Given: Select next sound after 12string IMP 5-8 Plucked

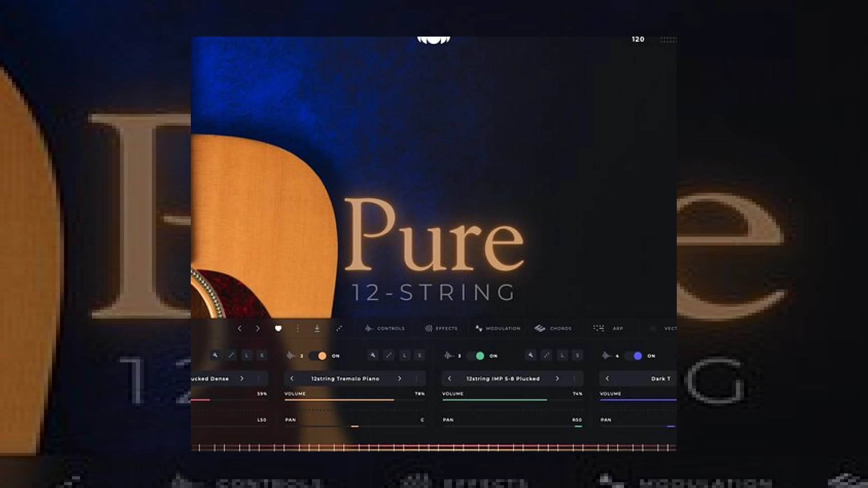Looking at the screenshot, I should 557,379.
